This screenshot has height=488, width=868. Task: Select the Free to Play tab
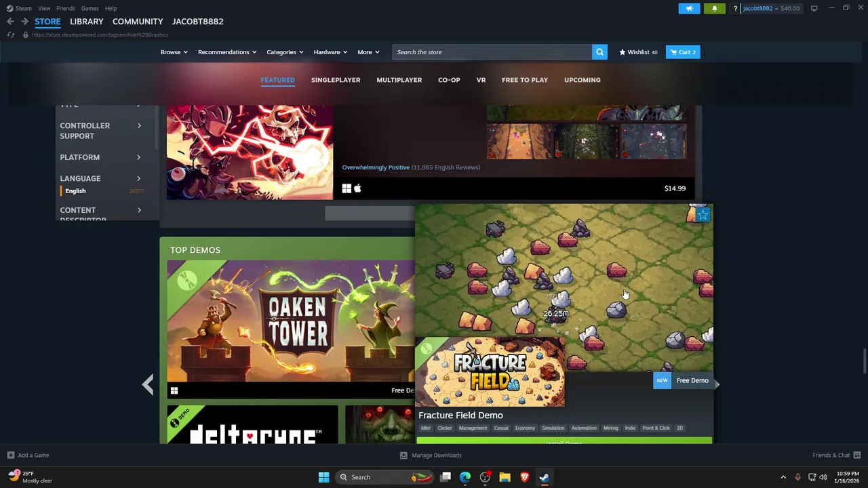(x=525, y=80)
